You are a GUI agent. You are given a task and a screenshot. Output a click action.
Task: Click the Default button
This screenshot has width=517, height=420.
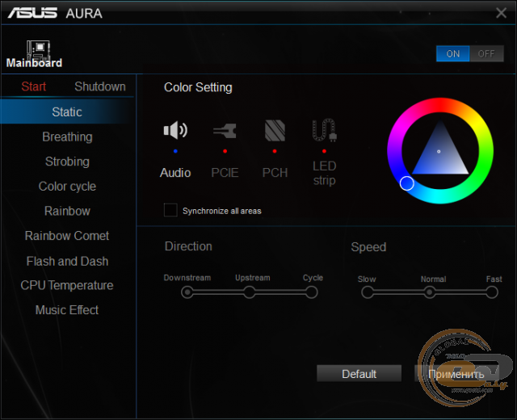tap(359, 374)
